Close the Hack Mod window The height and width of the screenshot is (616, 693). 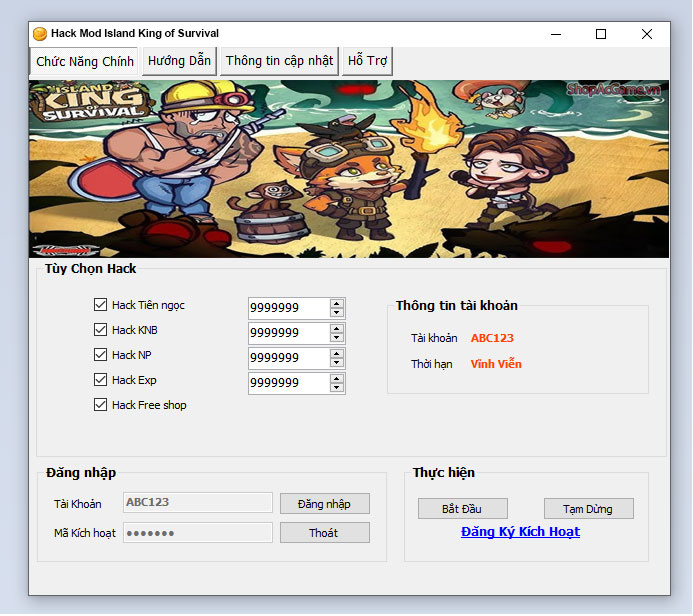point(647,34)
